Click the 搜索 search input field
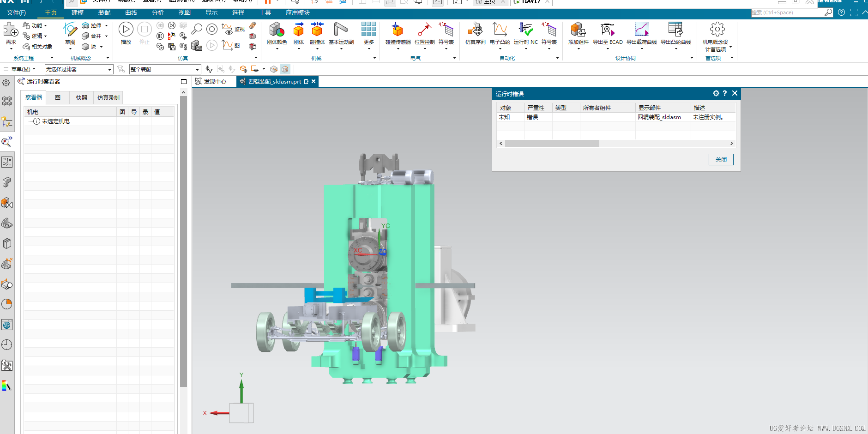 click(x=787, y=12)
